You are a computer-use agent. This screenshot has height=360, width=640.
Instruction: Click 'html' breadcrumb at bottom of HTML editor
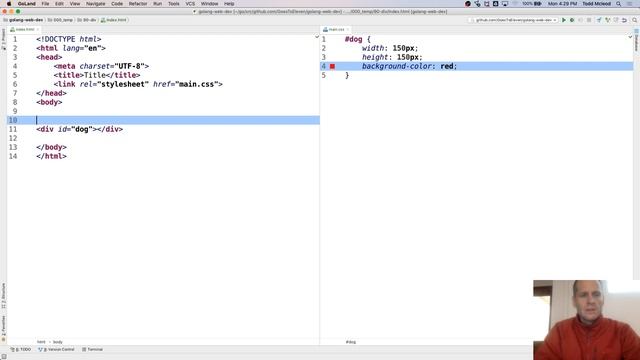(41, 342)
